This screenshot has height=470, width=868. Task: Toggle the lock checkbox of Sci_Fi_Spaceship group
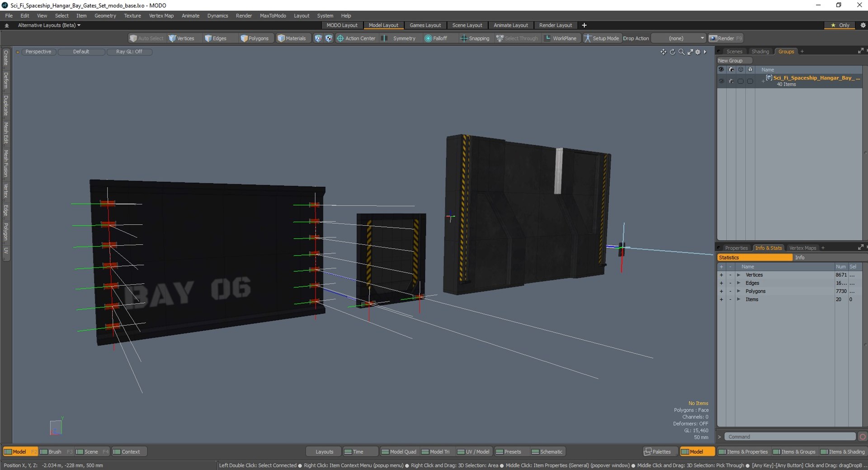[x=741, y=81]
